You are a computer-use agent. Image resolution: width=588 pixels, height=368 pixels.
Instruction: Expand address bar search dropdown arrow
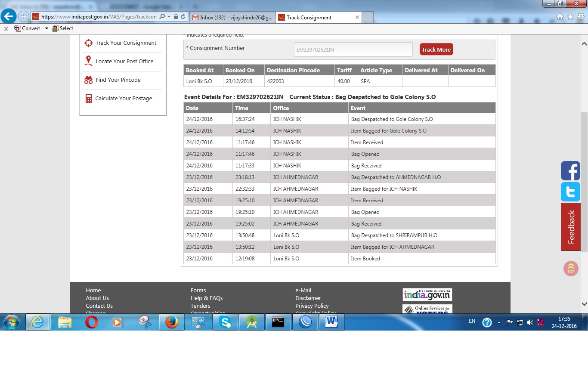(169, 17)
